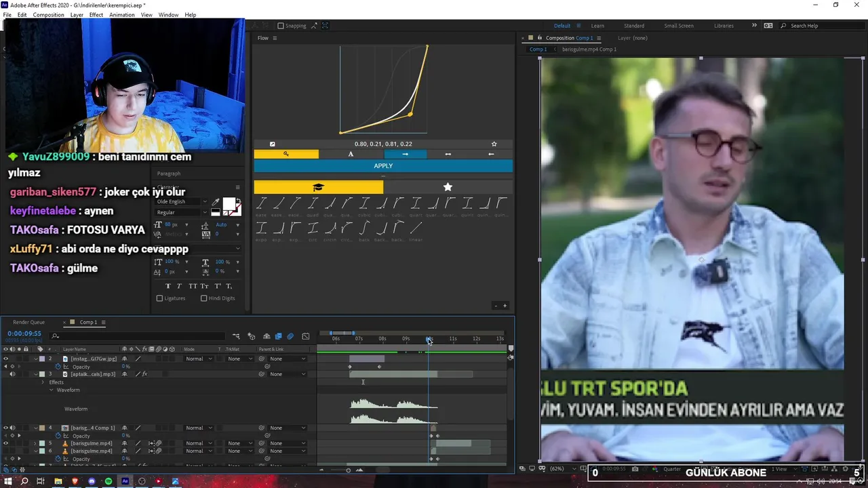
Task: Switch to Render Queue tab
Action: click(x=28, y=322)
